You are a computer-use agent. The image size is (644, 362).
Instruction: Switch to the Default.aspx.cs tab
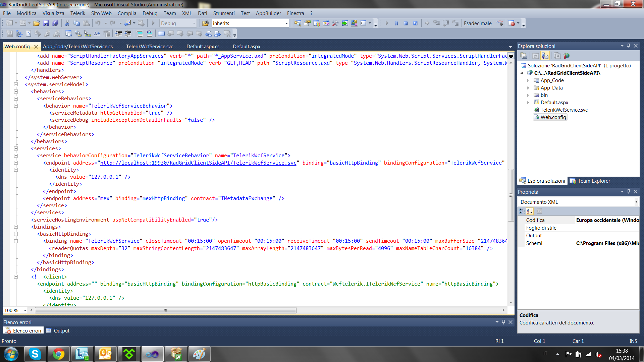(x=203, y=47)
